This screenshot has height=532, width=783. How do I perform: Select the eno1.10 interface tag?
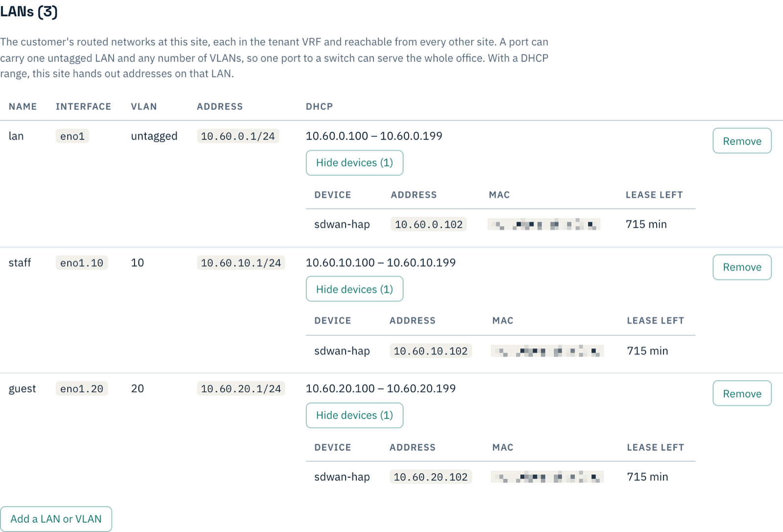82,263
